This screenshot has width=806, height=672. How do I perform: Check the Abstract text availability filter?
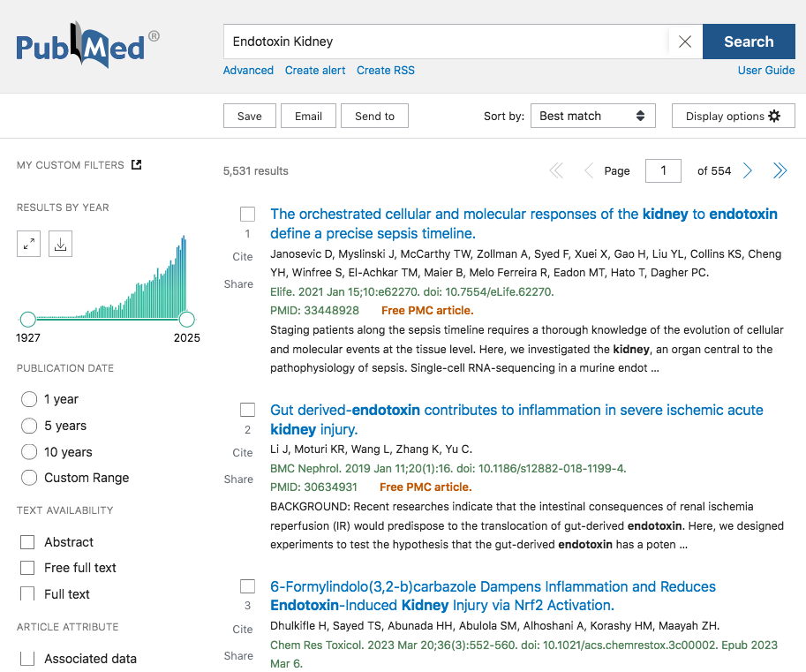click(27, 542)
